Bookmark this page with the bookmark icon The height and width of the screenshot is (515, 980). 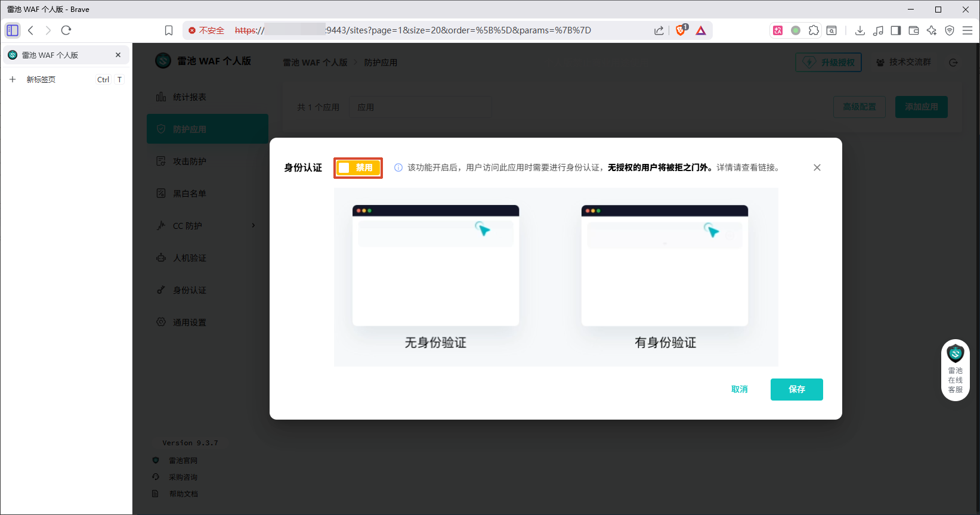pos(169,30)
